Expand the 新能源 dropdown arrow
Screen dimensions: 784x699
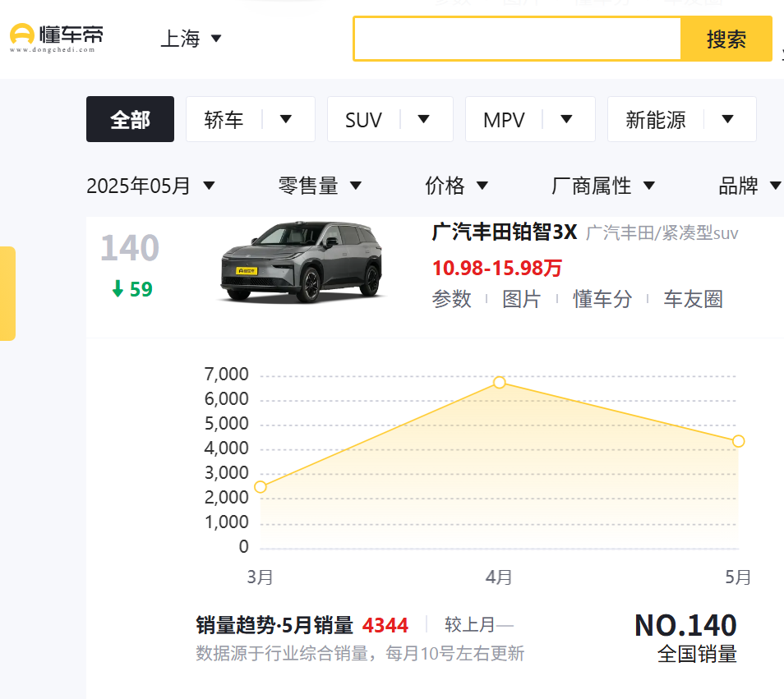727,119
